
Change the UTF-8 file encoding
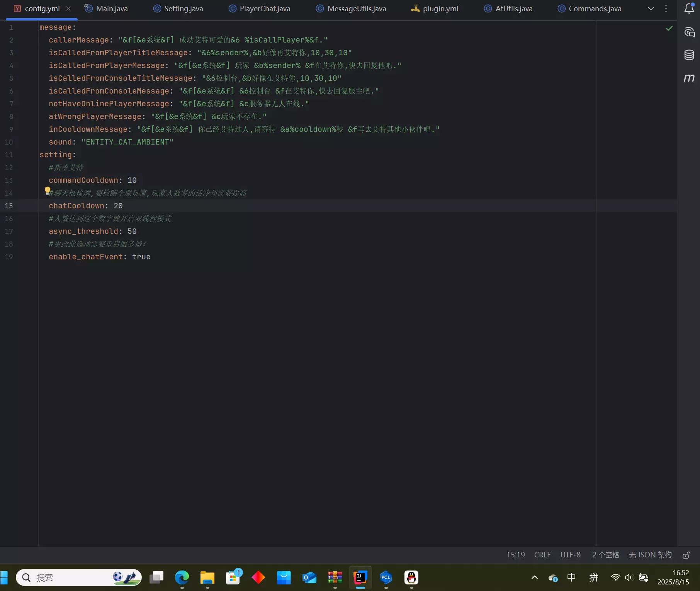[571, 555]
